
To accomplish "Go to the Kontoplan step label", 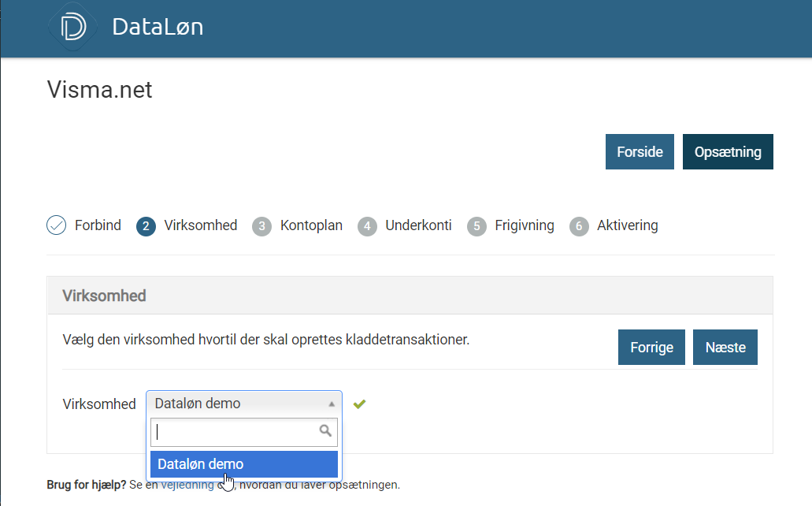I will (311, 225).
